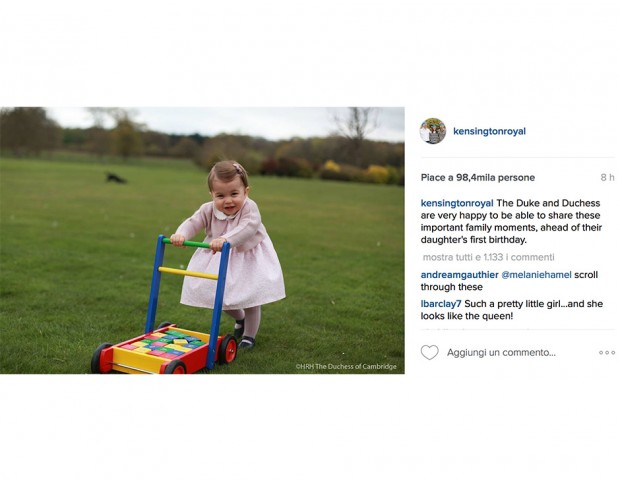
Task: Click the post caption text
Action: [511, 222]
